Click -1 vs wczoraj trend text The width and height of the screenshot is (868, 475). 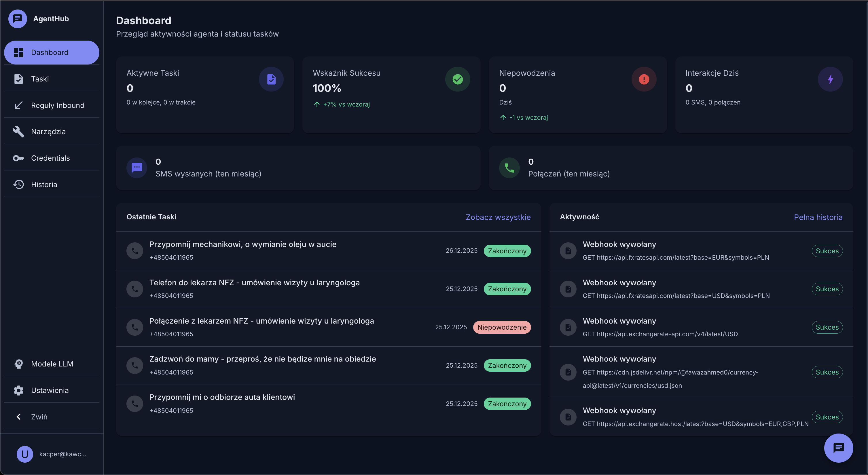click(x=529, y=117)
